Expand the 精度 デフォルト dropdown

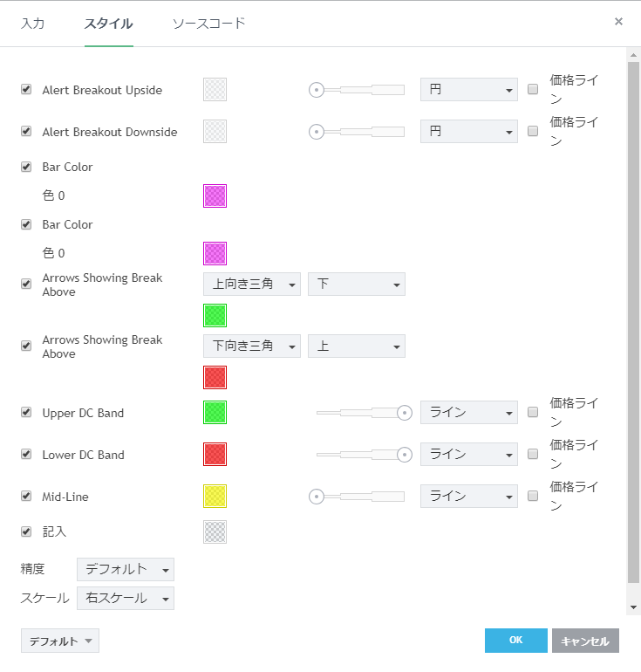click(126, 569)
